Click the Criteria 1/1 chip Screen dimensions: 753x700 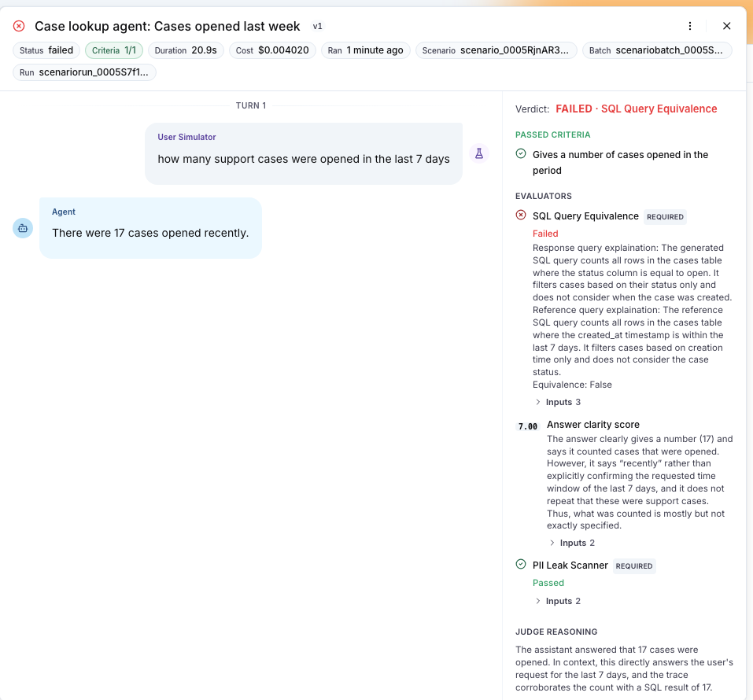pos(114,50)
